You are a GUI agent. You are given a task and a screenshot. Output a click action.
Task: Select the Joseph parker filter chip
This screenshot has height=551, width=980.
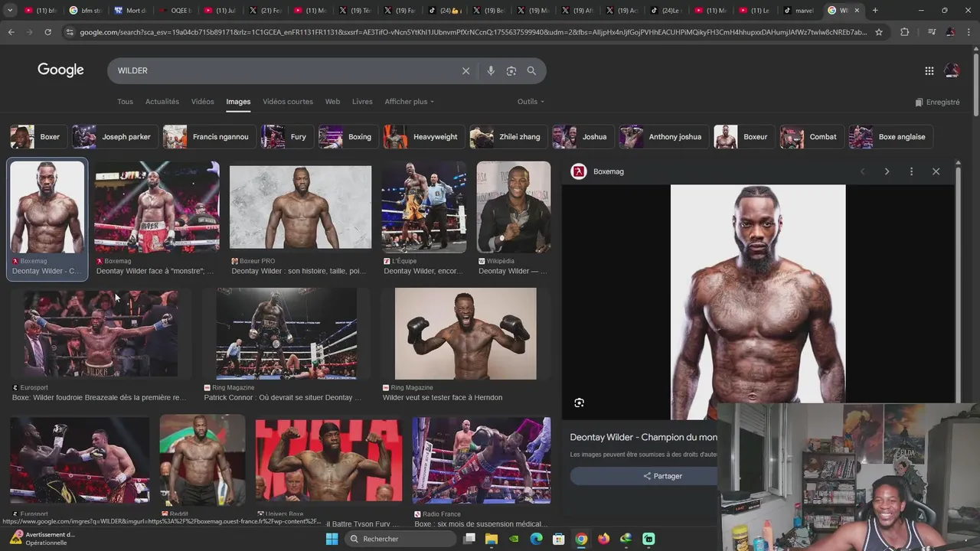click(x=114, y=137)
